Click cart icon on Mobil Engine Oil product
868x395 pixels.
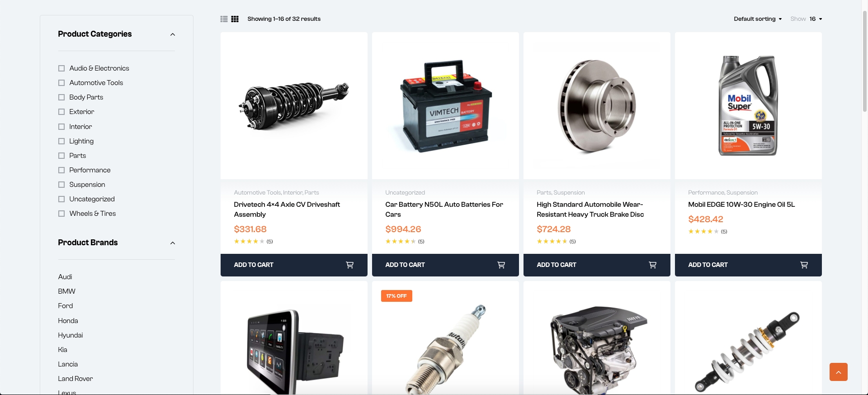click(804, 265)
